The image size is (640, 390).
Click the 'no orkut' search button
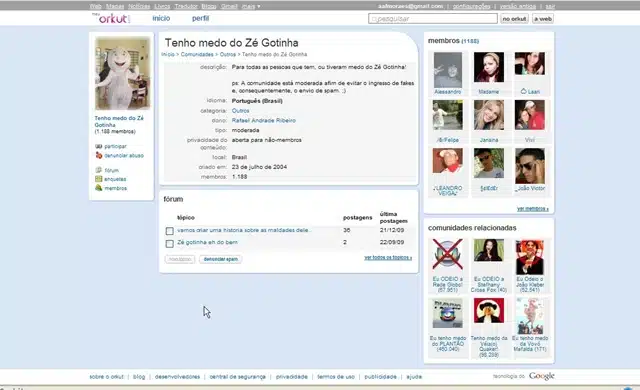[514, 19]
